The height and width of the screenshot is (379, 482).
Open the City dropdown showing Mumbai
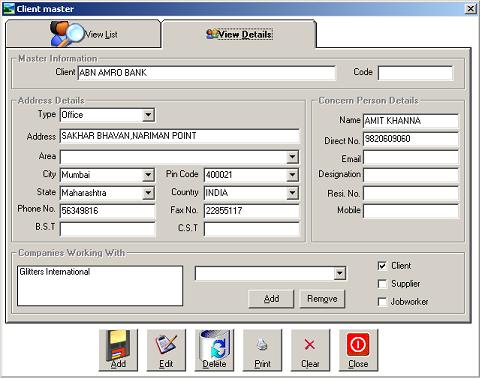[x=148, y=175]
